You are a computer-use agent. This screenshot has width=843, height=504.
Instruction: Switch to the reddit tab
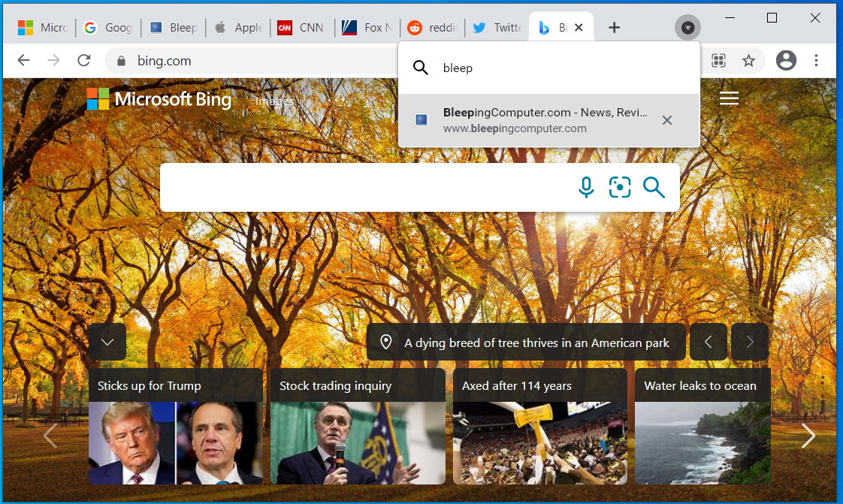(432, 27)
